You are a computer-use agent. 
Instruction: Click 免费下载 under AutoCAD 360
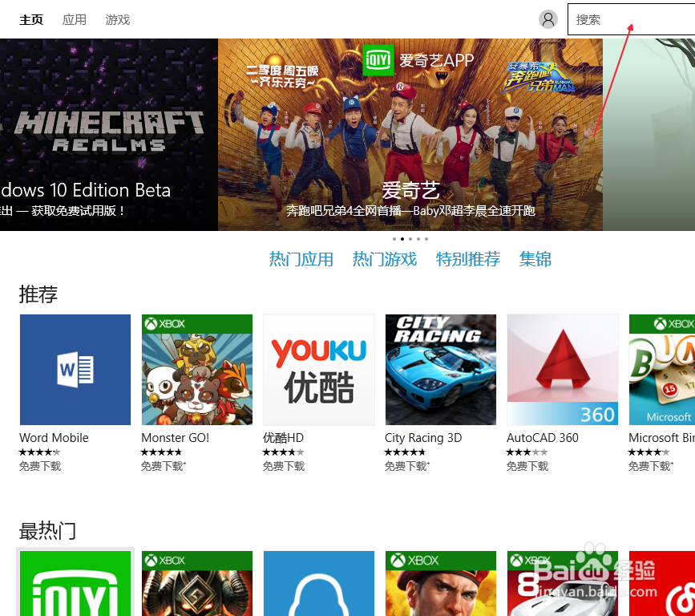click(x=527, y=466)
